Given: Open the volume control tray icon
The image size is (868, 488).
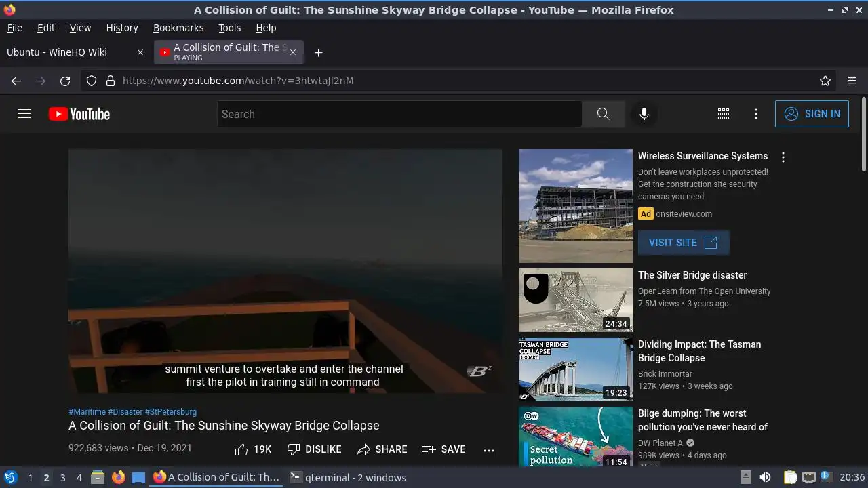Looking at the screenshot, I should (x=765, y=477).
